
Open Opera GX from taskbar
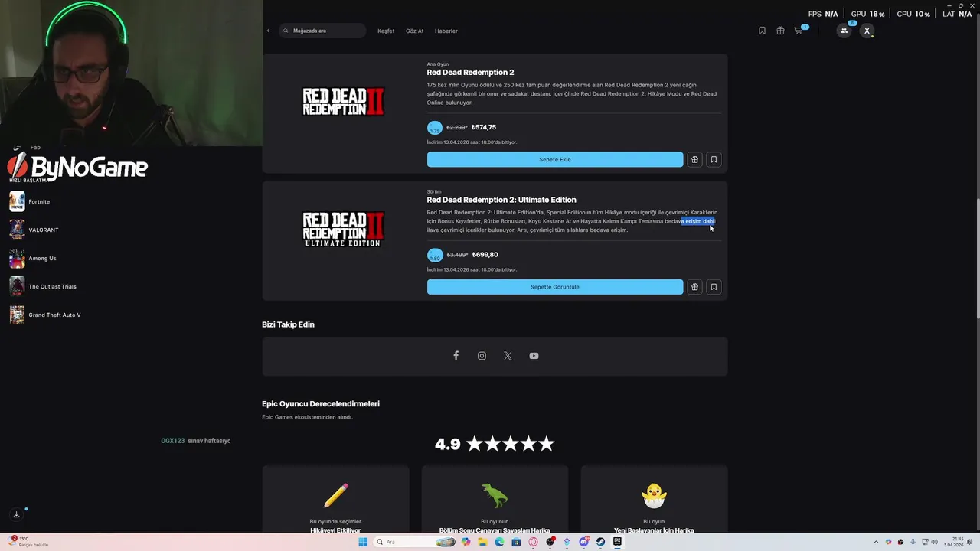pyautogui.click(x=533, y=542)
